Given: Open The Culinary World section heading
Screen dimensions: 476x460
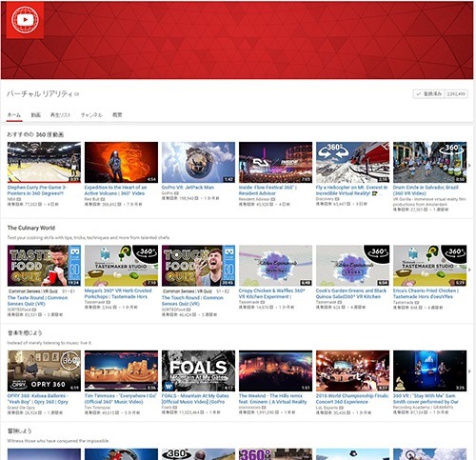Looking at the screenshot, I should [31, 228].
